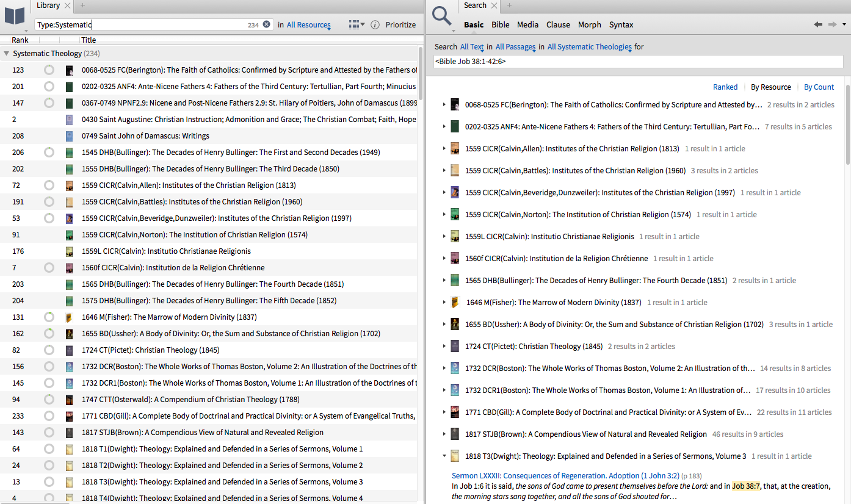The width and height of the screenshot is (851, 504).
Task: Sort library by the Title column header
Action: (x=89, y=40)
